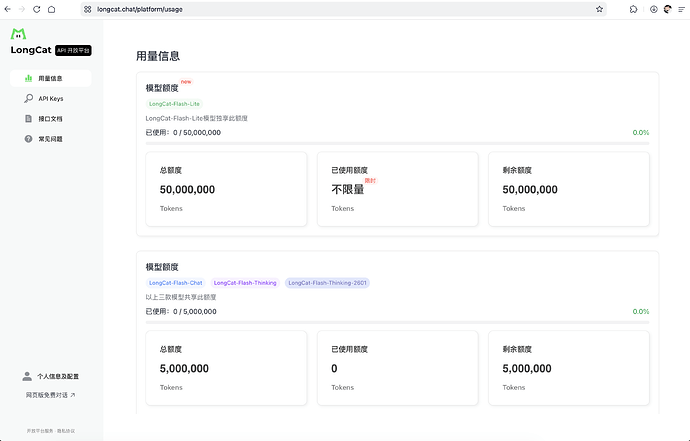Click the 剩余额度 50,000,000 Tokens card

click(x=569, y=189)
